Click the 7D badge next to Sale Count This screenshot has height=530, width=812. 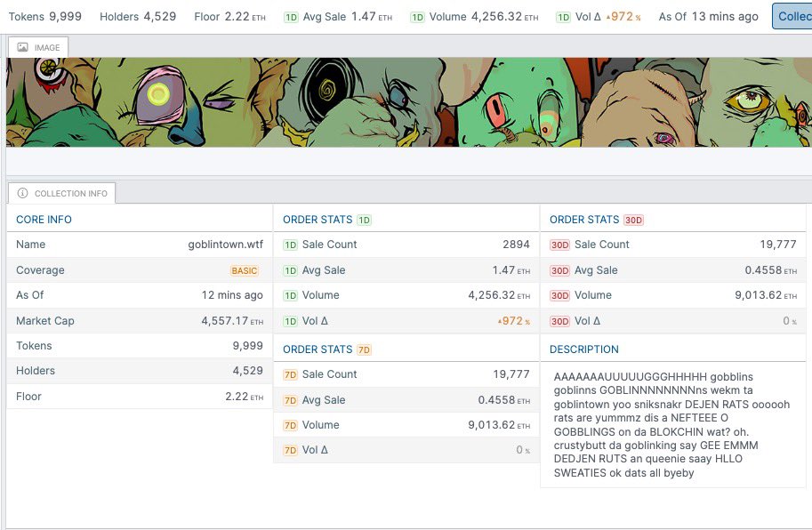[x=290, y=374]
